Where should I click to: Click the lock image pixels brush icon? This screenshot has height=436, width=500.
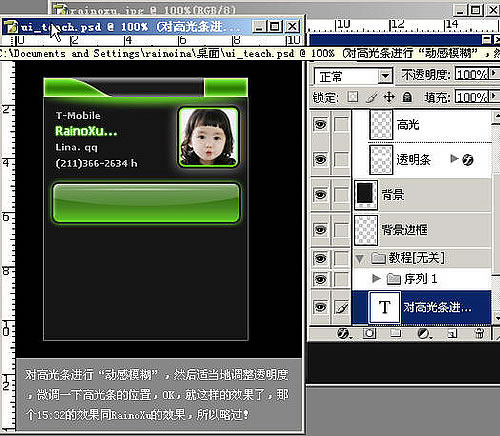[371, 97]
